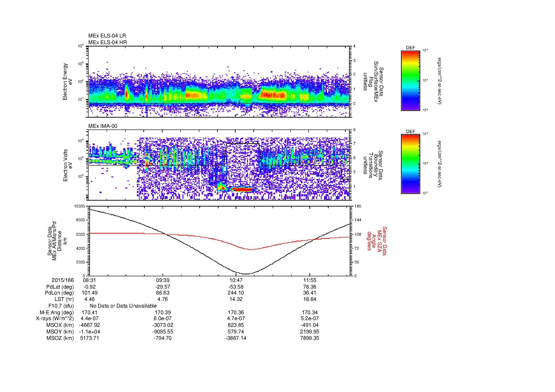Click the 'LST (hr)' row label

64,300
